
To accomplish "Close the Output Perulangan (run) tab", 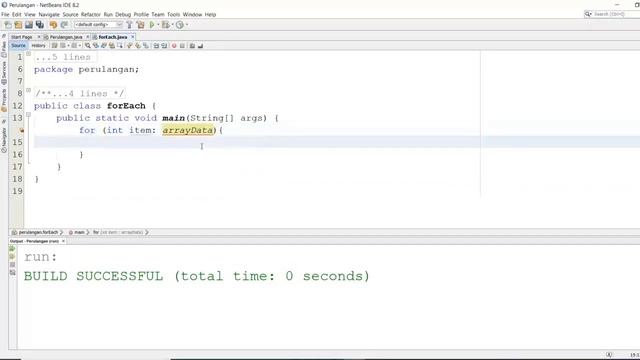I will 63,241.
